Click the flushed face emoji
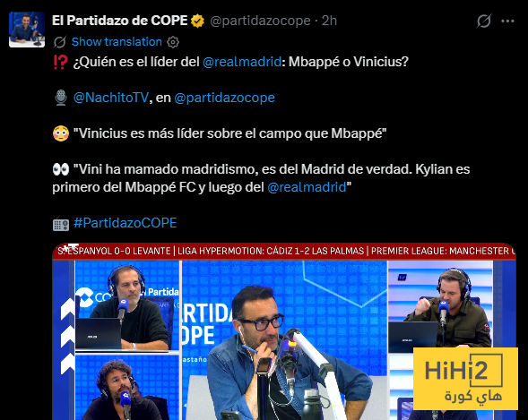 (61, 133)
